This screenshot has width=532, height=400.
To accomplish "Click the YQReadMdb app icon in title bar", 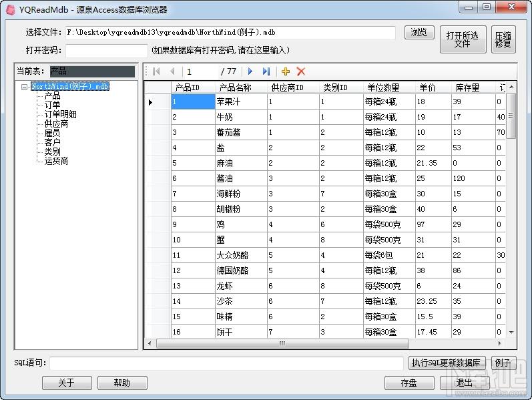I will (11, 9).
